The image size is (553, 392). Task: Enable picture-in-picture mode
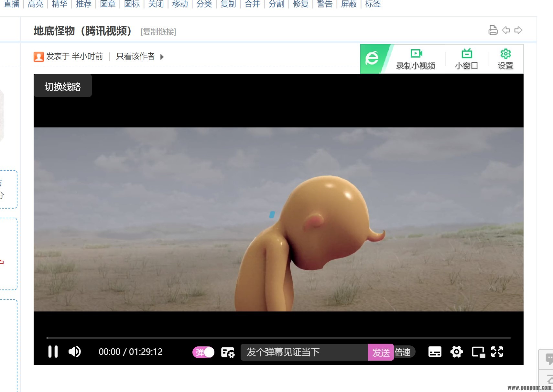(478, 352)
